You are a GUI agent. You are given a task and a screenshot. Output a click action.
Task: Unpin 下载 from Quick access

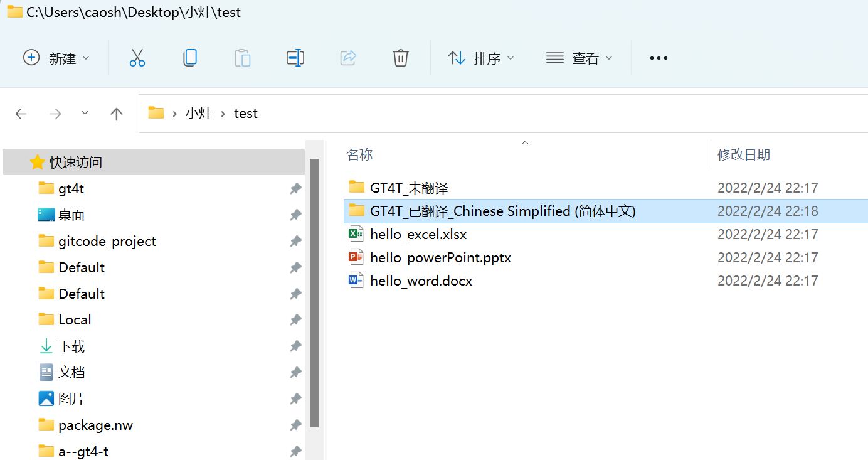coord(295,346)
